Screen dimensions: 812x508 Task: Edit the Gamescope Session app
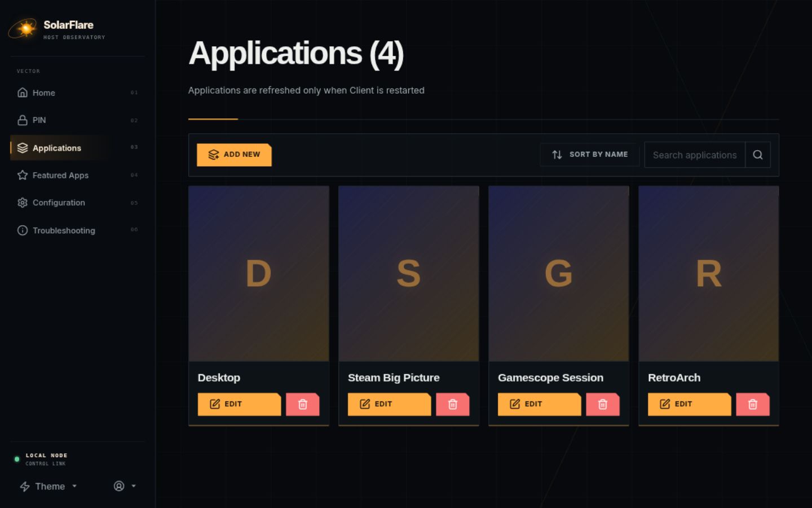click(539, 404)
